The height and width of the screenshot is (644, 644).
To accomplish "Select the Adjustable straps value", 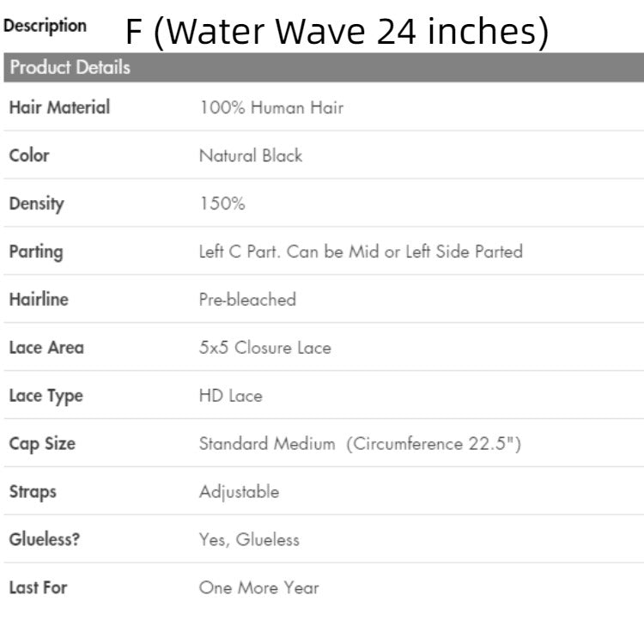I will (239, 492).
